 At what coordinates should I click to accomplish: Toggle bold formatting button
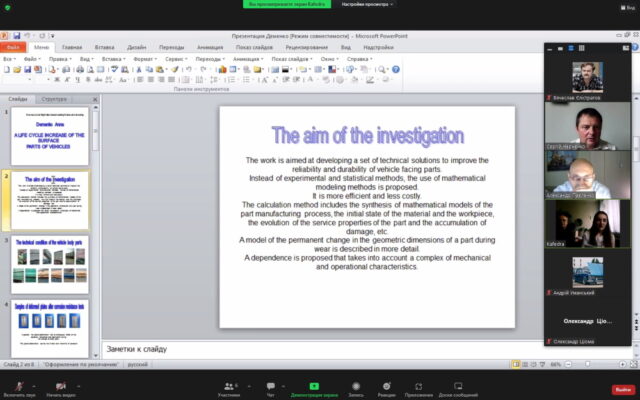(57, 80)
